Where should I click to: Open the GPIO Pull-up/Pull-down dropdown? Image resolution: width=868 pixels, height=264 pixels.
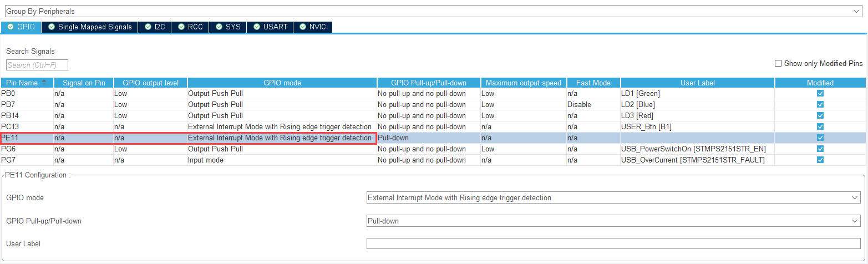(613, 221)
